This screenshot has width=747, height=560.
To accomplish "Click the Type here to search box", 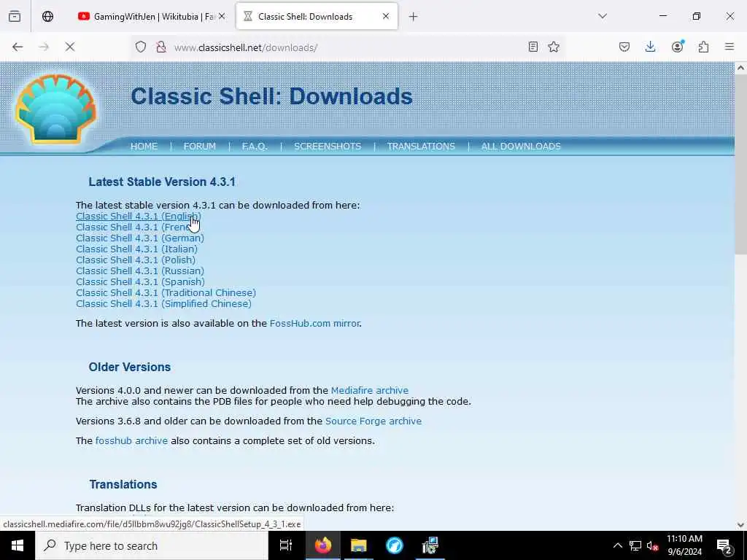I will coord(152,545).
